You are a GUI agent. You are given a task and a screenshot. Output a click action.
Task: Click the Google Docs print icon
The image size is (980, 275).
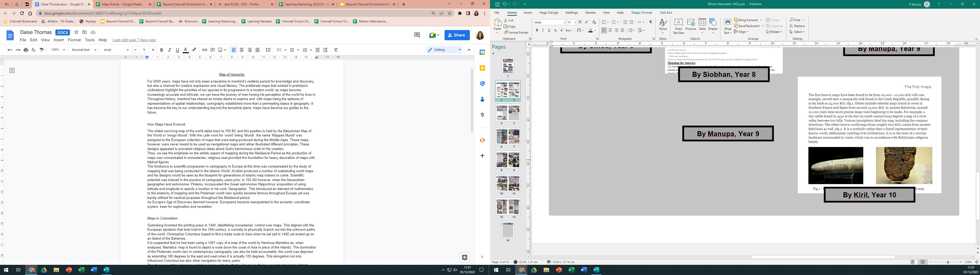26,50
